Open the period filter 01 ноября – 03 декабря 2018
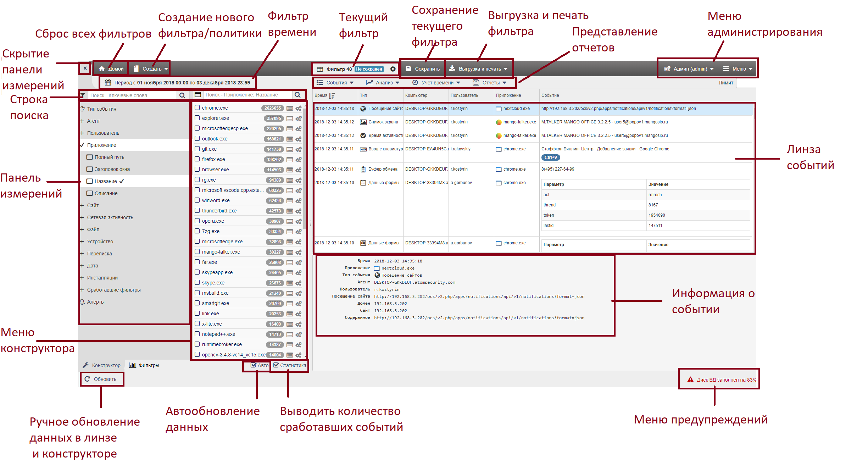Screen dimensions: 868x471 (x=178, y=83)
